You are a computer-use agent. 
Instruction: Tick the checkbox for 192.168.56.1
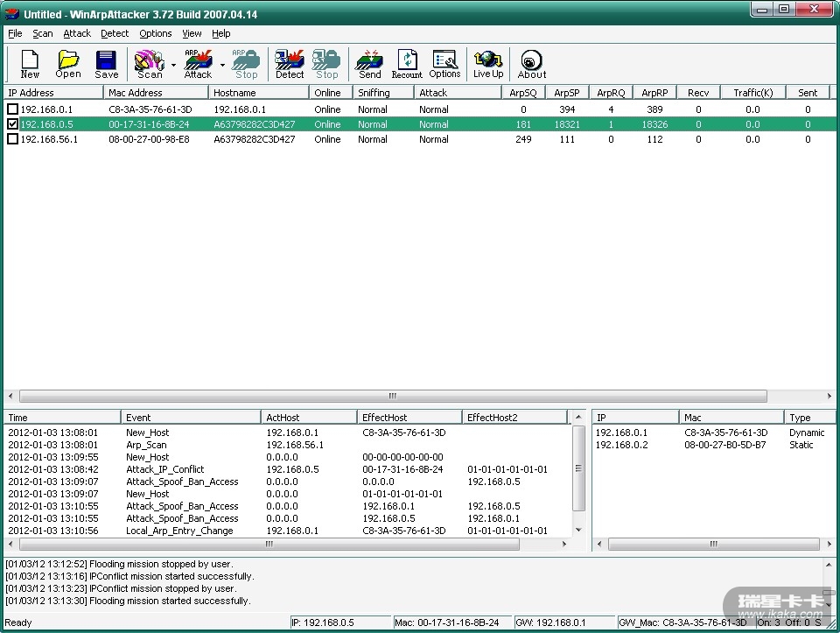[12, 139]
